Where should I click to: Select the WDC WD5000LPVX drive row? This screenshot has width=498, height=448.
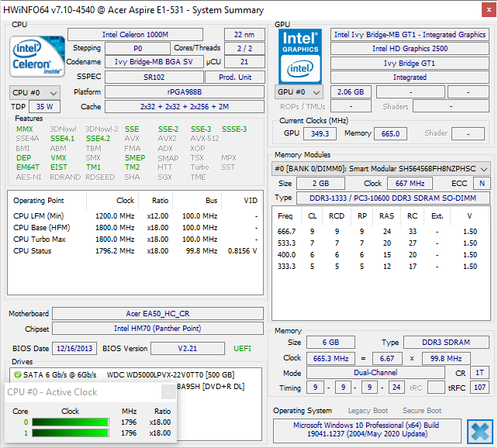coord(136,374)
